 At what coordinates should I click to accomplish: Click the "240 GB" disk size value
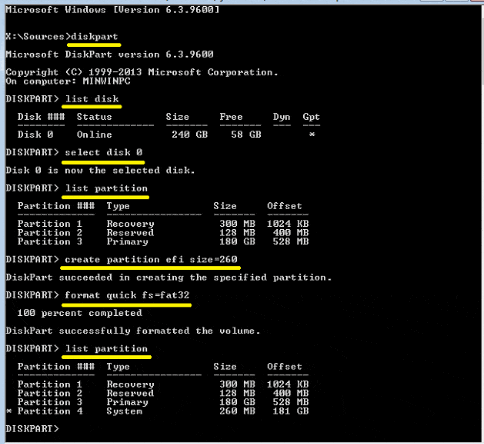pos(190,135)
